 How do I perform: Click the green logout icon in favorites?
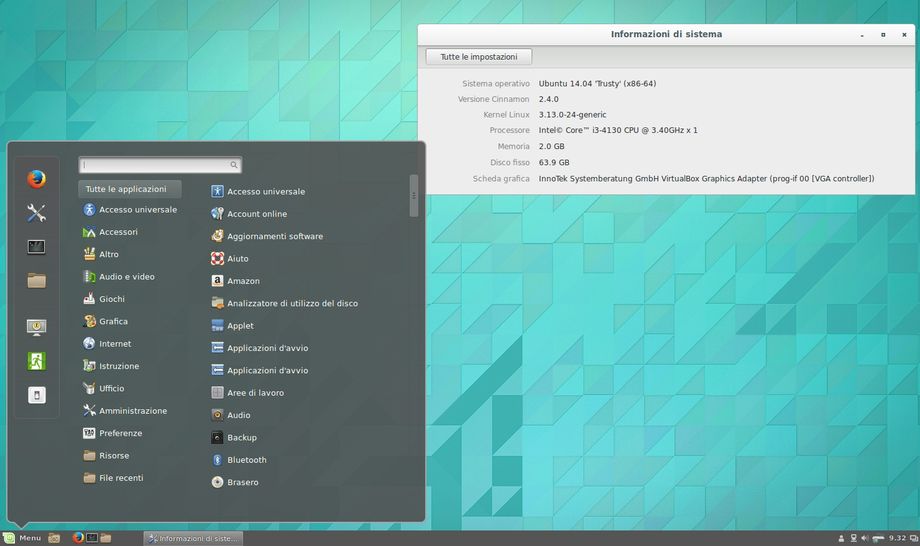(37, 361)
